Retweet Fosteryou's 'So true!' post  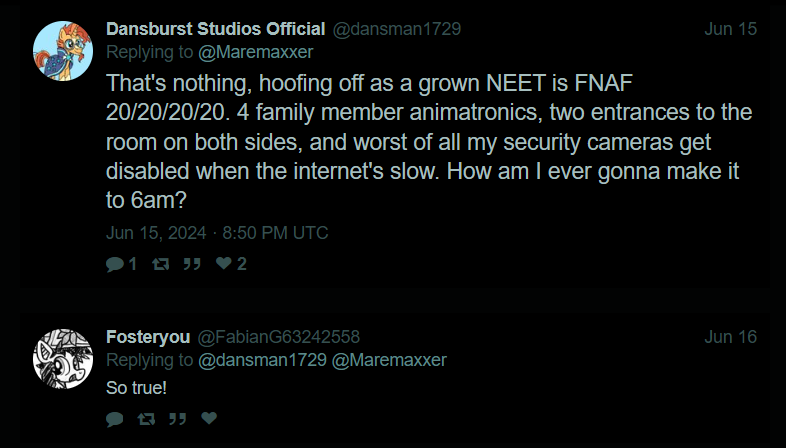tap(147, 418)
